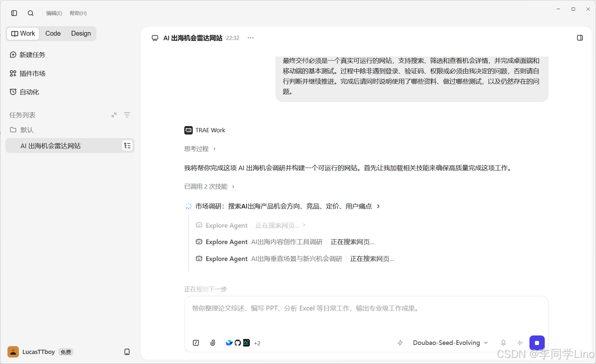Open search with the magnifier icon

31,13
